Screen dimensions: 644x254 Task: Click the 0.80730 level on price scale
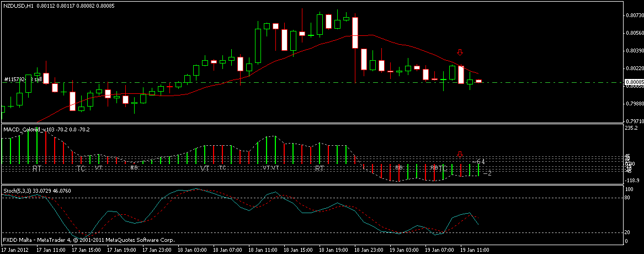click(632, 15)
